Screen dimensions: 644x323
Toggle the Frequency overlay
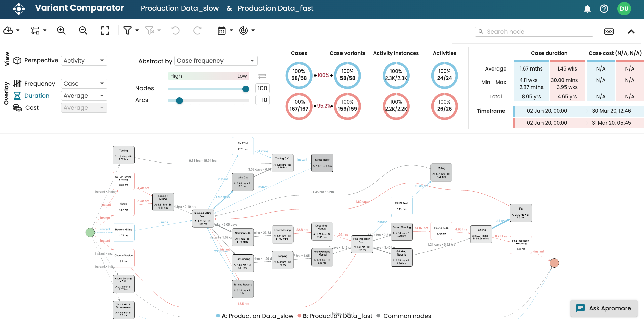(x=39, y=84)
